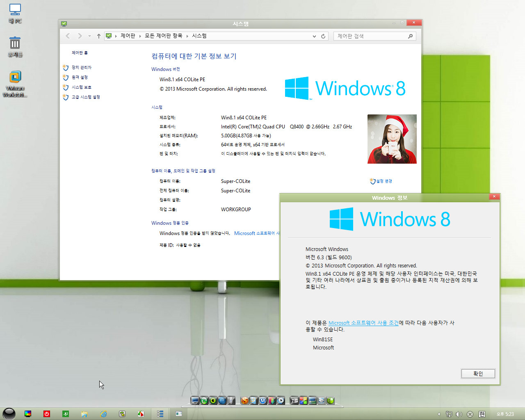Open the red-green paint icon on taskbar
This screenshot has height=420, width=525.
[141, 414]
